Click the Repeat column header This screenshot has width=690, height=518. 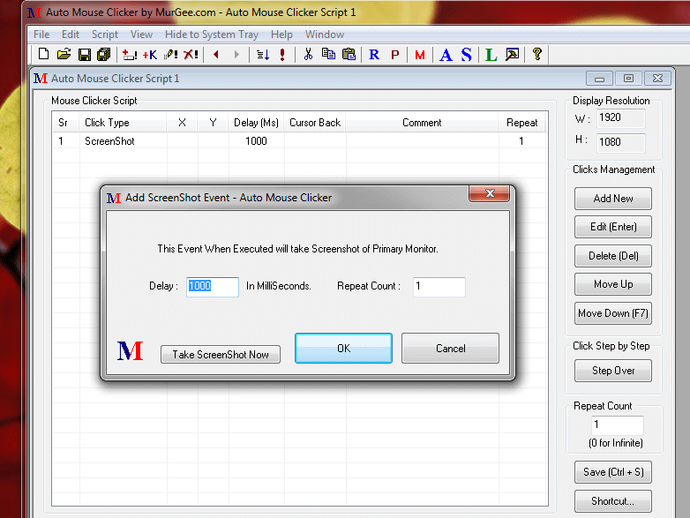tap(522, 123)
